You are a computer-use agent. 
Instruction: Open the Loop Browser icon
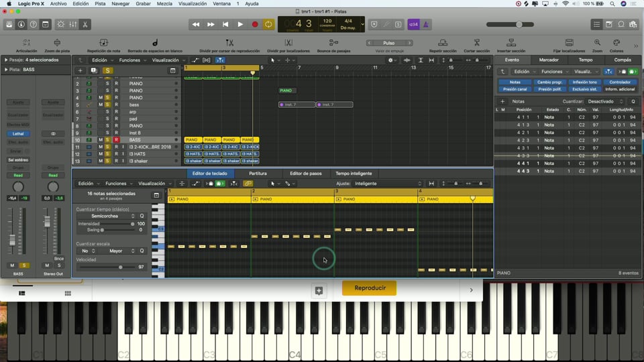coord(621,24)
